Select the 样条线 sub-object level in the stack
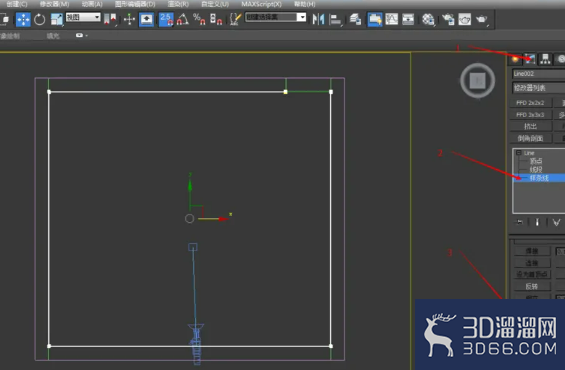 (539, 178)
